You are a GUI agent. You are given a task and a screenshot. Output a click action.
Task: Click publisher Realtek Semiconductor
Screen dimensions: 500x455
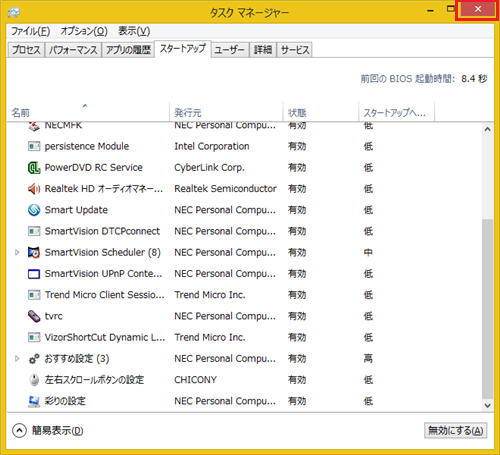tap(226, 189)
